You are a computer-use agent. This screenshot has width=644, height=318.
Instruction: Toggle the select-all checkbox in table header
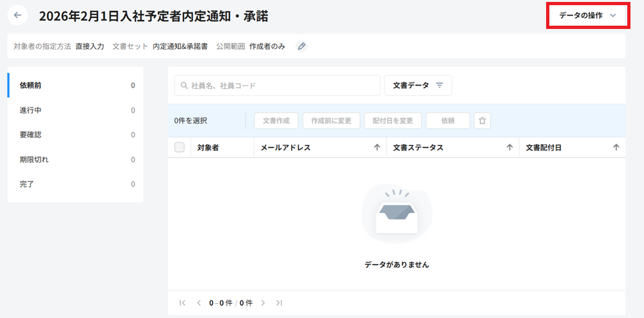point(180,147)
